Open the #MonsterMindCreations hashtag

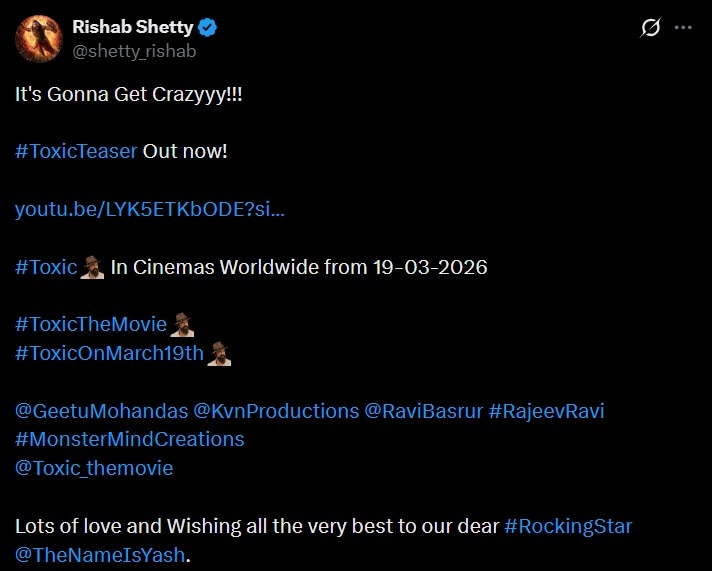click(x=130, y=439)
